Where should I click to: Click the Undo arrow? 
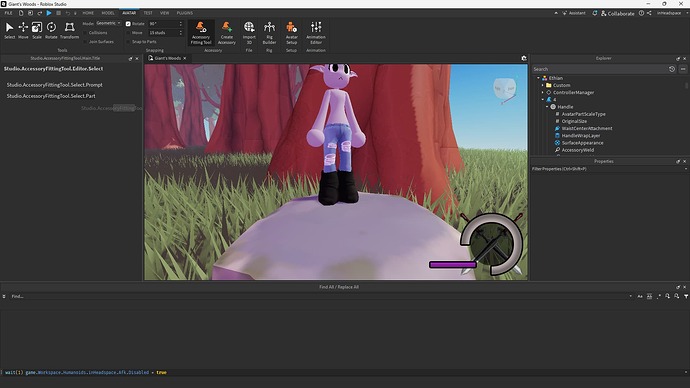[68, 13]
